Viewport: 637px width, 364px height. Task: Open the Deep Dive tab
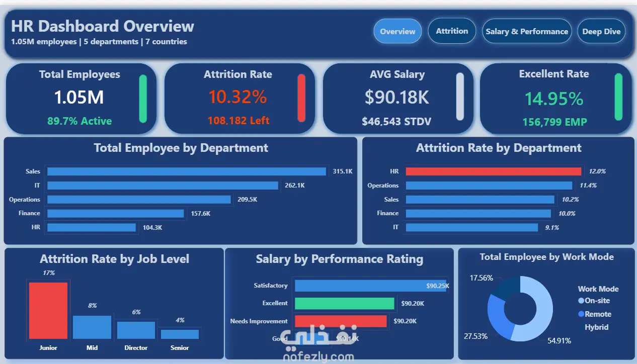(601, 31)
